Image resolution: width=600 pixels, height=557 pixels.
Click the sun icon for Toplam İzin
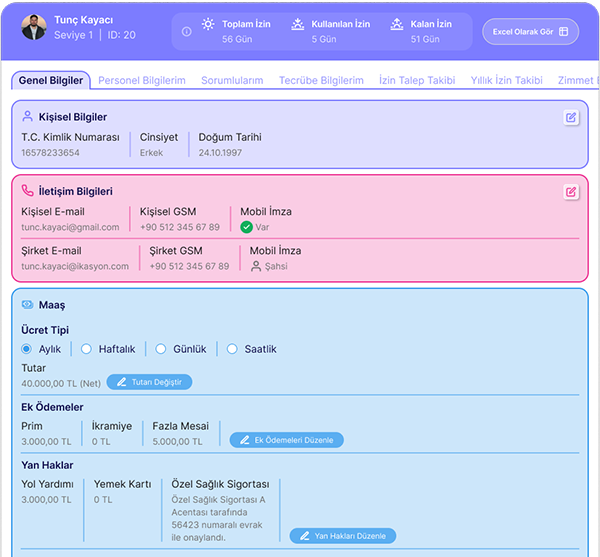pyautogui.click(x=208, y=24)
